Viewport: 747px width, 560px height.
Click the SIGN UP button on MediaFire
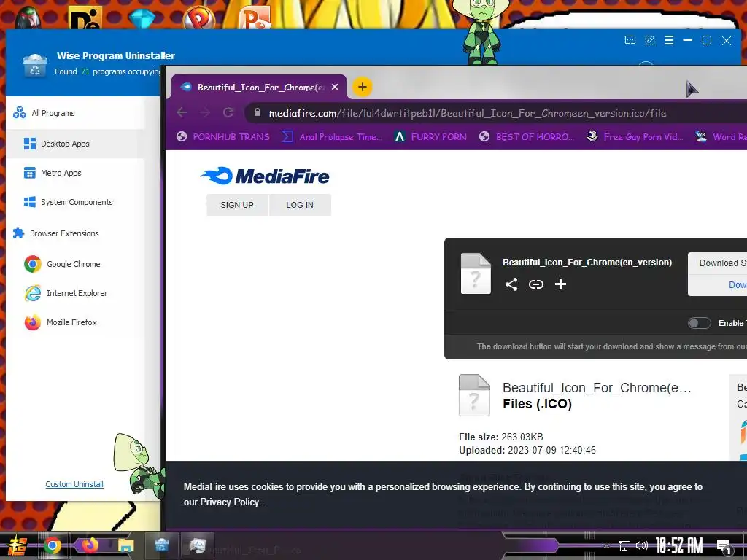click(x=237, y=205)
